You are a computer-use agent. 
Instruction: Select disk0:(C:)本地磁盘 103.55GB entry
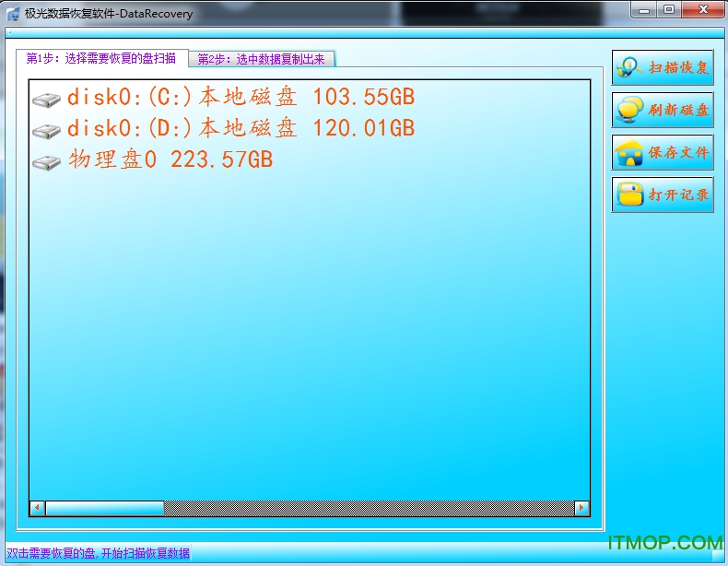241,97
